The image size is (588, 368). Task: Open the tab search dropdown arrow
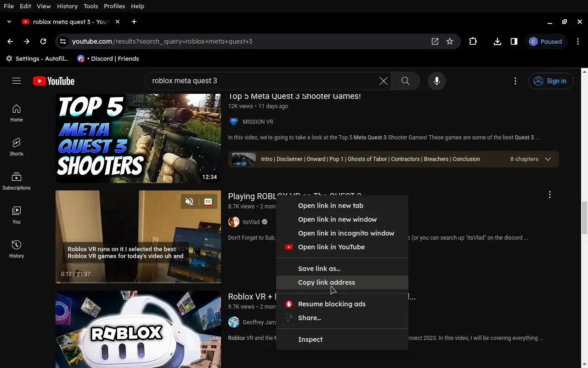click(x=9, y=22)
